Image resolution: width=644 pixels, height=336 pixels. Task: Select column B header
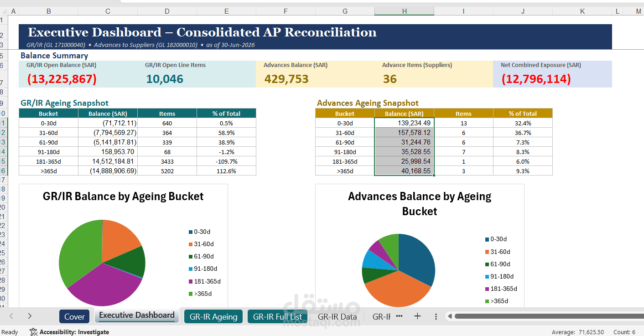click(48, 11)
